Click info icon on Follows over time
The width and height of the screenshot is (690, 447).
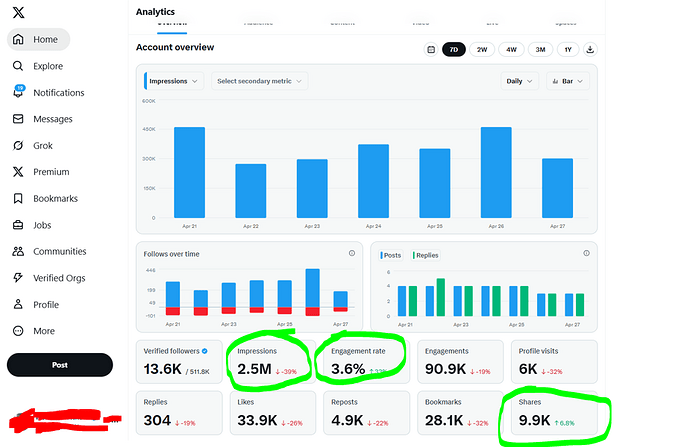(352, 253)
